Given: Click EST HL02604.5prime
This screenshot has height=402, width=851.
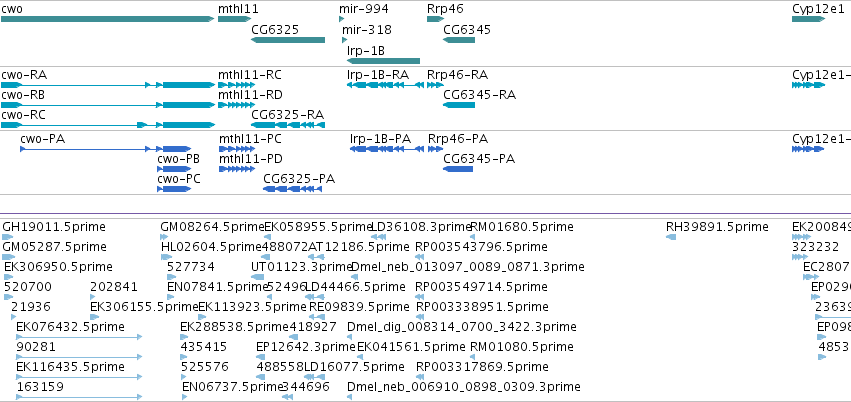Looking at the screenshot, I should pyautogui.click(x=212, y=247).
